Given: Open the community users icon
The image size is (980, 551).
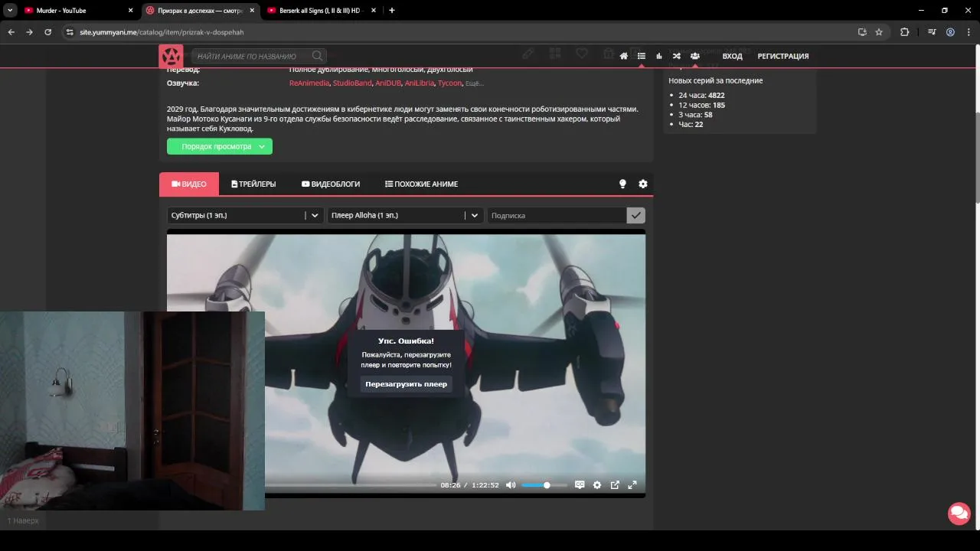Looking at the screenshot, I should (694, 56).
